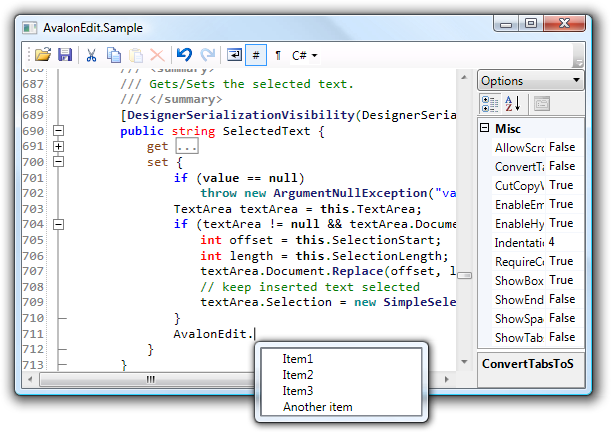Collapse the Misc property category
Image resolution: width=611 pixels, height=441 pixels.
coord(486,128)
